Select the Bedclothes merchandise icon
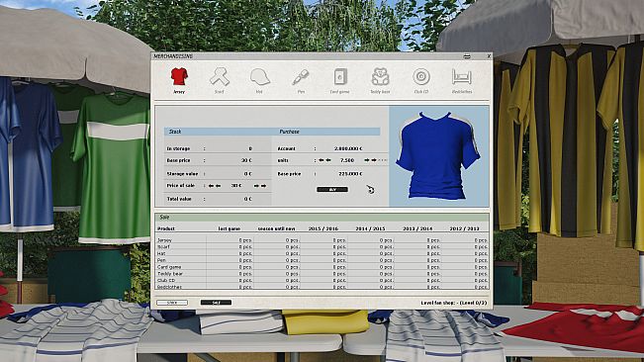Image resolution: width=644 pixels, height=362 pixels. [462, 77]
